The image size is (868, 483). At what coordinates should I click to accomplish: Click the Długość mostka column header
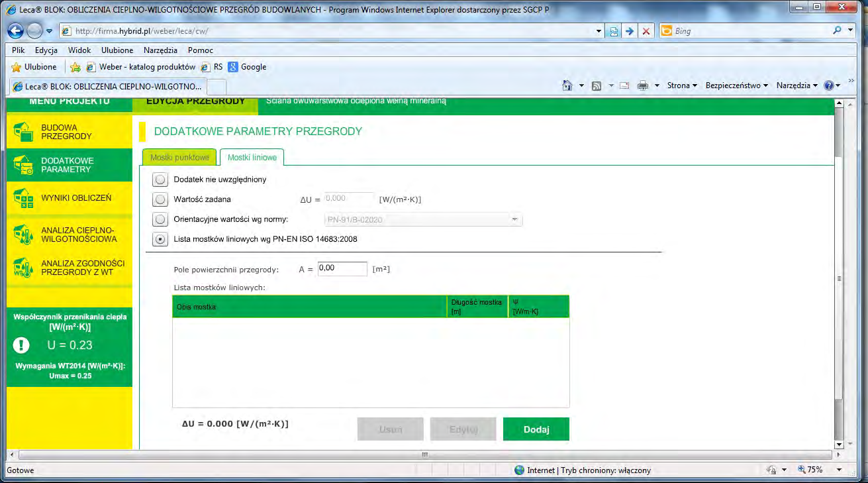coord(478,307)
